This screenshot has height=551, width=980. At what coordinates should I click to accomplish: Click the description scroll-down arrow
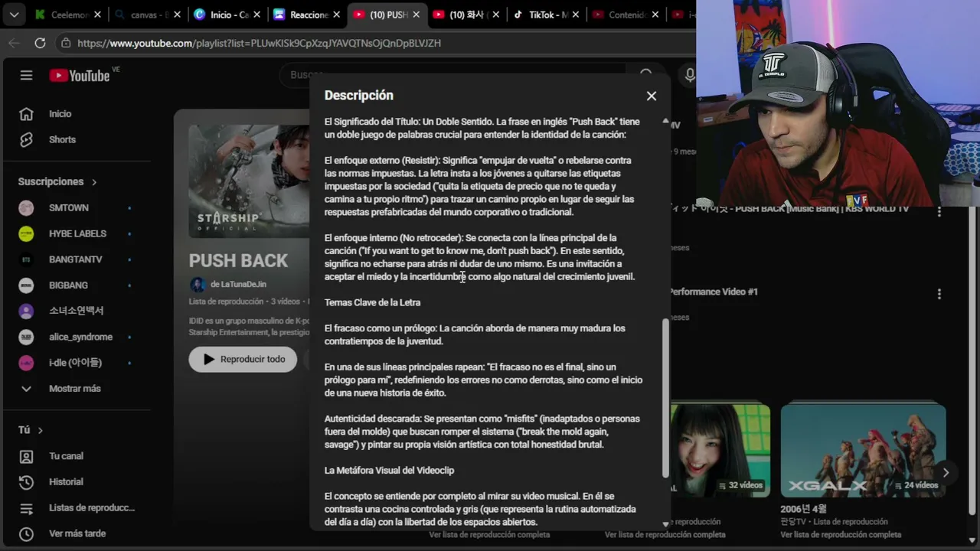tap(665, 524)
